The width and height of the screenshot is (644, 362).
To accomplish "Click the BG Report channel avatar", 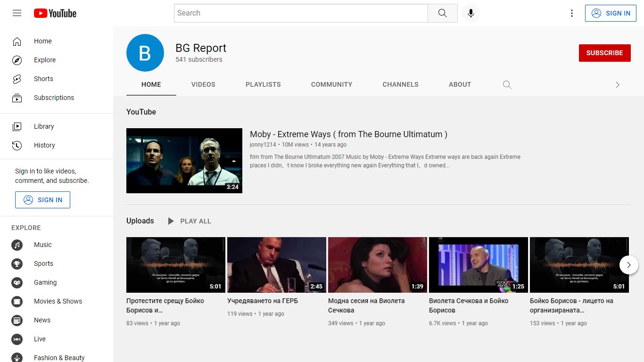I will tap(145, 53).
